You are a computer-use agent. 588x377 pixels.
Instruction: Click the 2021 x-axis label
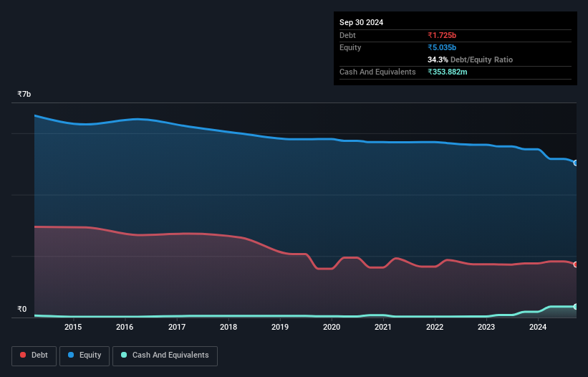383,327
